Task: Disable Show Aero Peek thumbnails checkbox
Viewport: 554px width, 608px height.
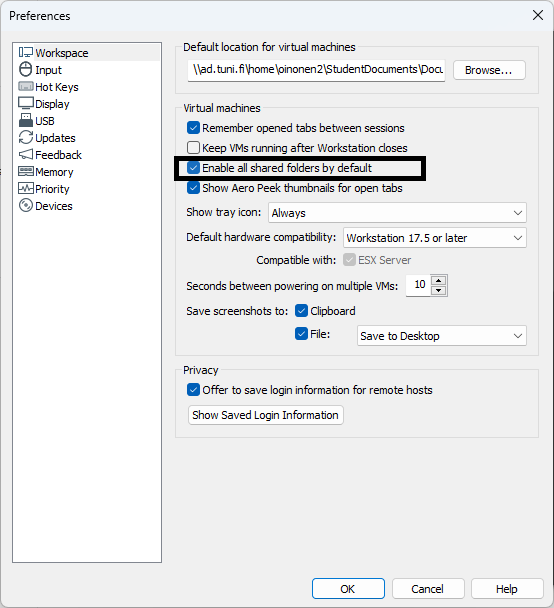Action: click(193, 188)
